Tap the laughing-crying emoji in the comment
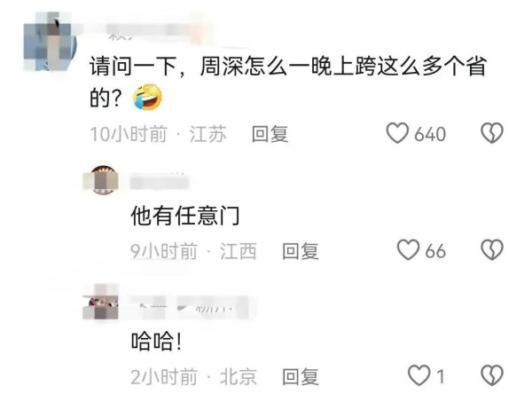 (147, 97)
